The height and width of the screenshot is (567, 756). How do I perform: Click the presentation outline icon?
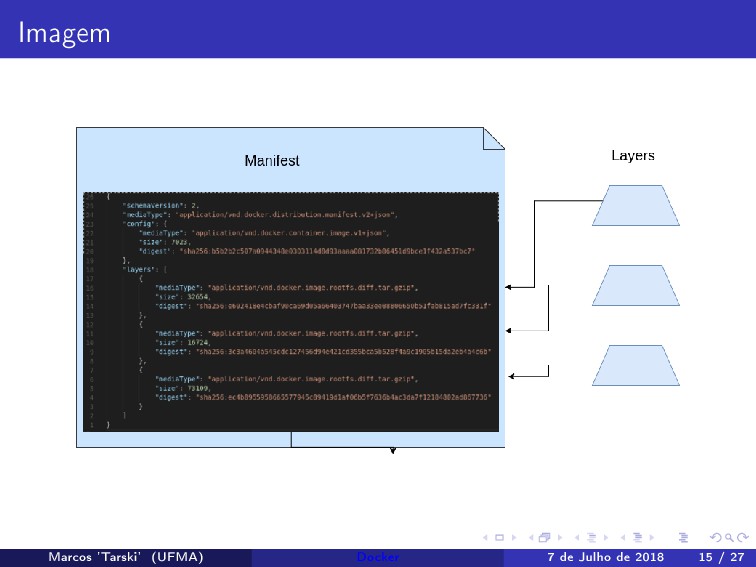683,537
